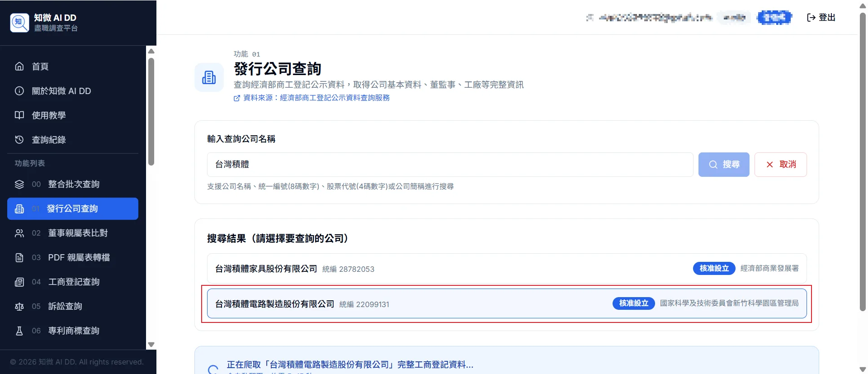This screenshot has width=868, height=374.
Task: Click the red X icon in 取消 button
Action: tap(769, 165)
